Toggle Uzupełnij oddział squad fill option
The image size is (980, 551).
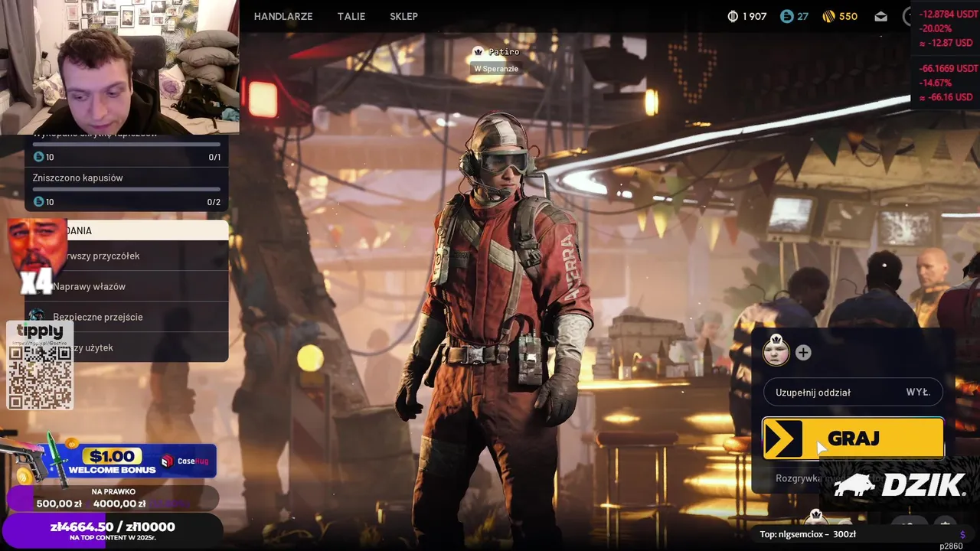click(853, 393)
